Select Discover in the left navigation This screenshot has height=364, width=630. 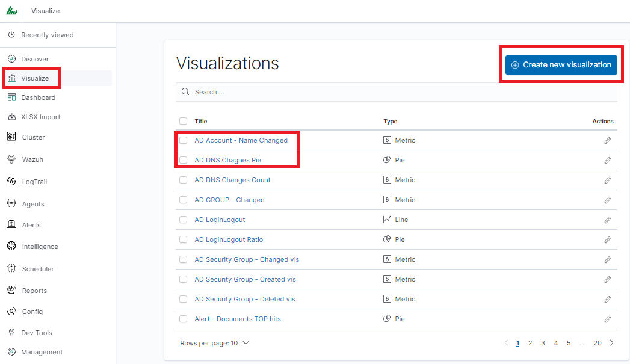pos(35,59)
